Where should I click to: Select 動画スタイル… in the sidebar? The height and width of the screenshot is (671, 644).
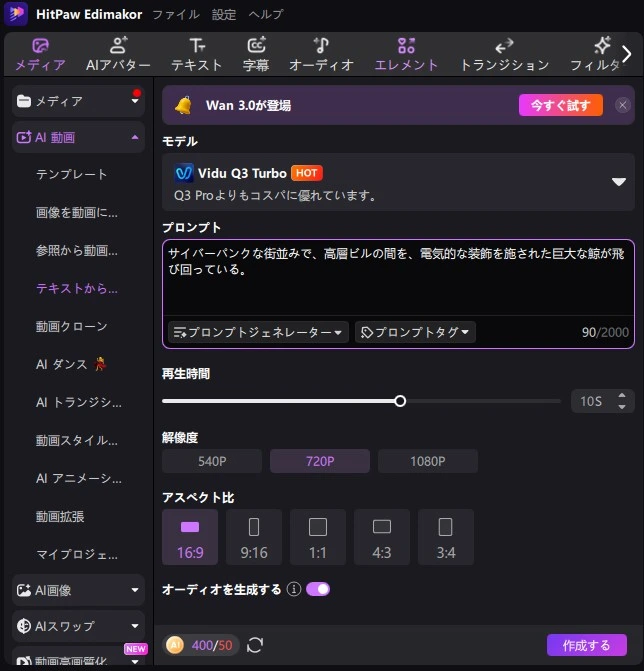click(77, 440)
